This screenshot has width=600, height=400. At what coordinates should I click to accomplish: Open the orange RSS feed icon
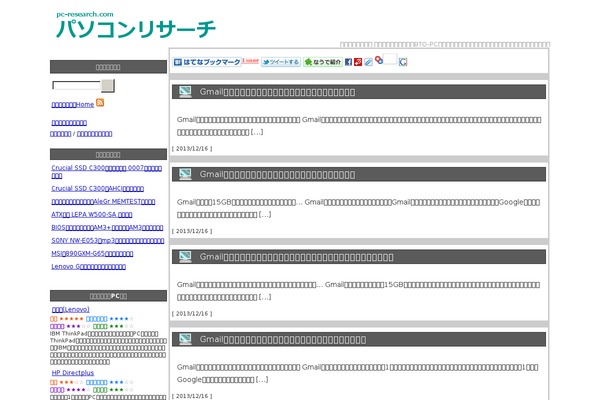pos(100,103)
